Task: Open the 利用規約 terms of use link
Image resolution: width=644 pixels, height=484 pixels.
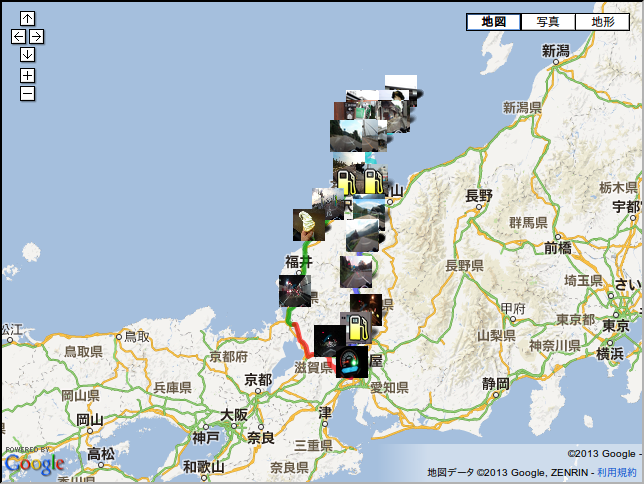Action: tap(617, 472)
